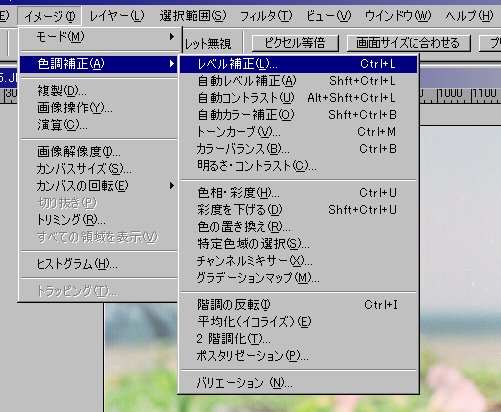Open 色の置き換え(R)... dialog

tap(298, 227)
